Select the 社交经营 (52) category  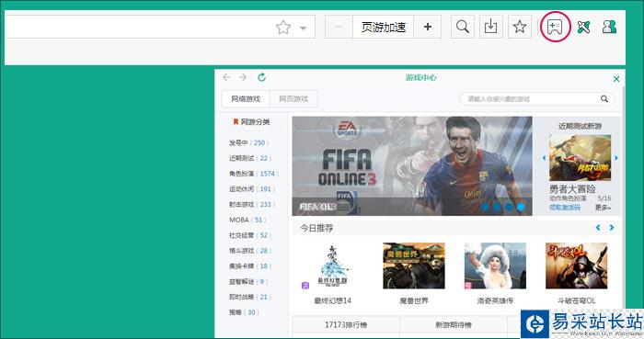pyautogui.click(x=250, y=235)
